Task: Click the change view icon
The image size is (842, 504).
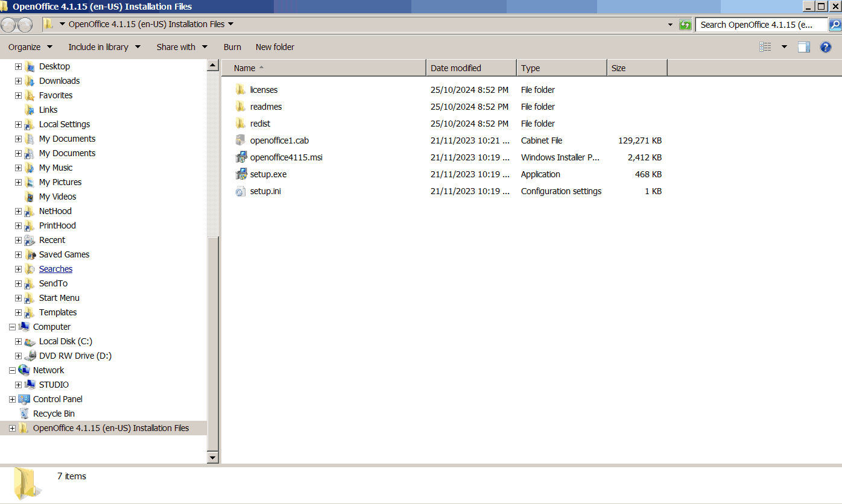Action: click(x=765, y=47)
